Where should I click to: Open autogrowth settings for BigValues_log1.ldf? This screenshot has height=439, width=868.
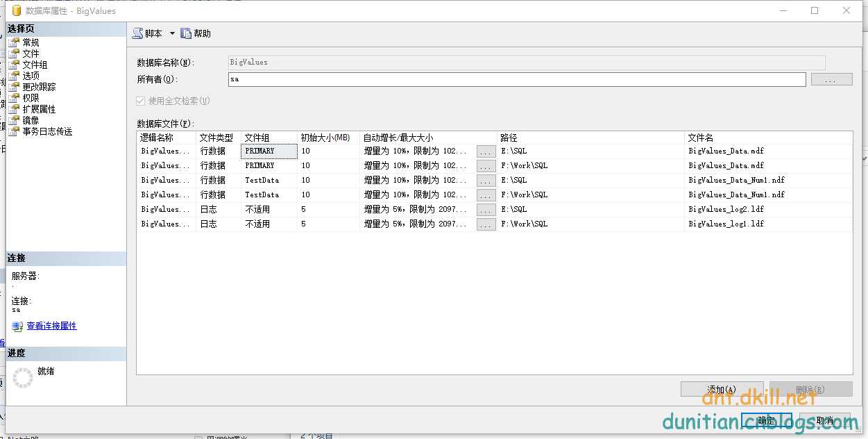tap(486, 224)
